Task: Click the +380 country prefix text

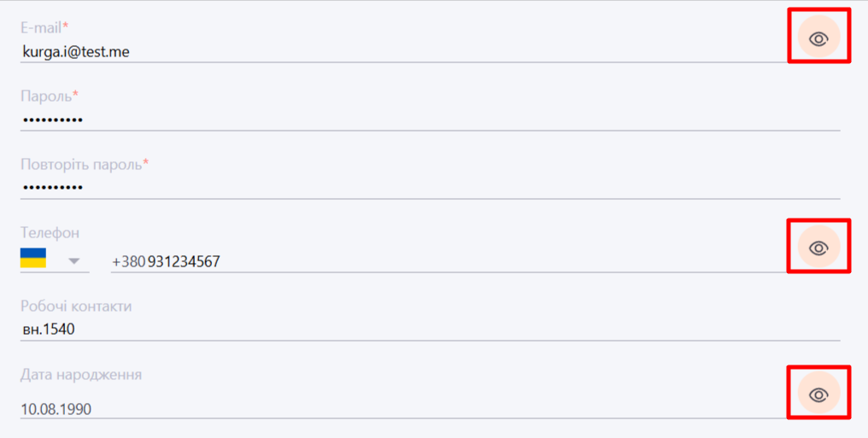Action: click(x=128, y=261)
